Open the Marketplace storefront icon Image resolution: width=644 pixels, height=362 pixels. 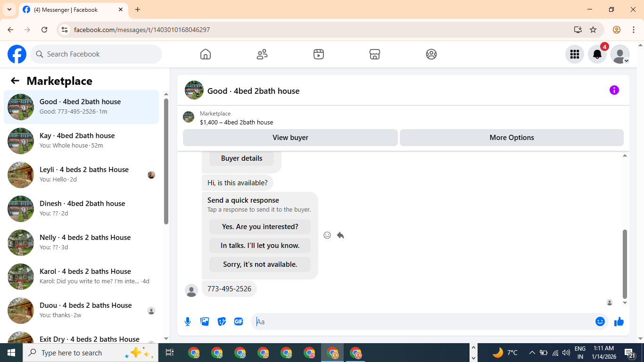(375, 54)
